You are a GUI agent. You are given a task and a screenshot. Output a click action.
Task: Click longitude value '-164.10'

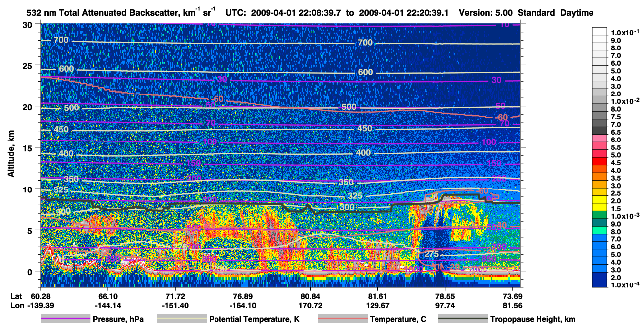coord(242,305)
